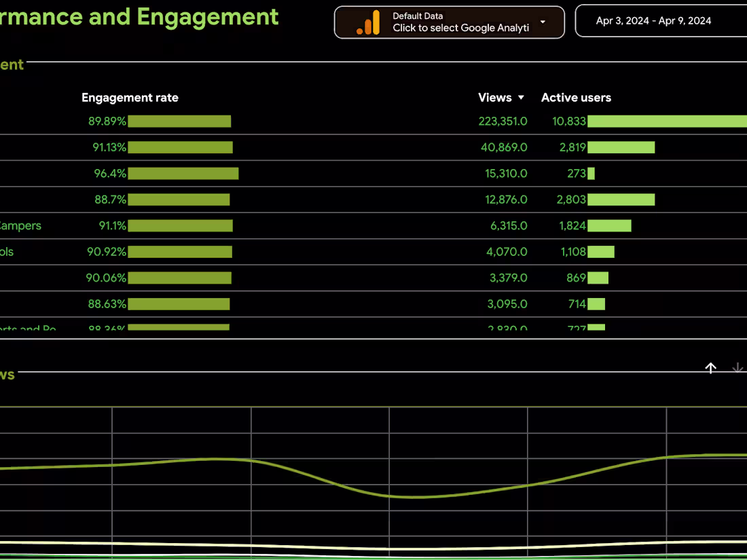
Task: Click the dashboard title "rmance and Engagement"
Action: 139,17
